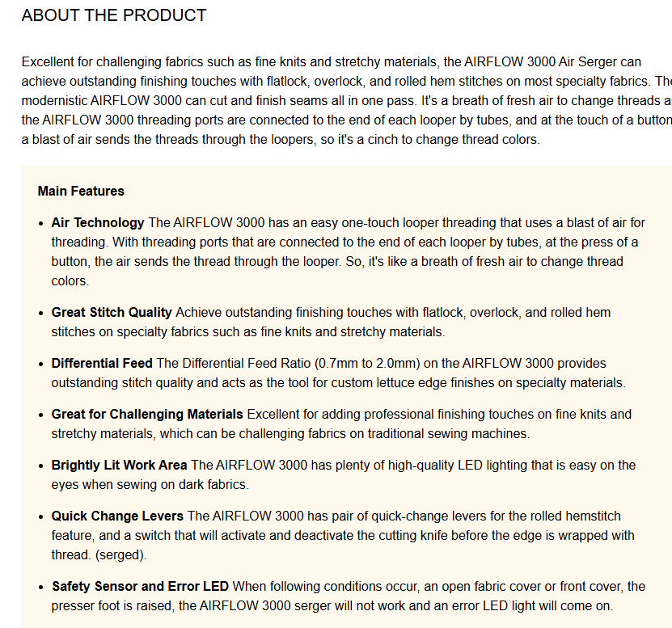Click the bullet before Quick Change Levers
This screenshot has width=672, height=628.
(x=41, y=517)
